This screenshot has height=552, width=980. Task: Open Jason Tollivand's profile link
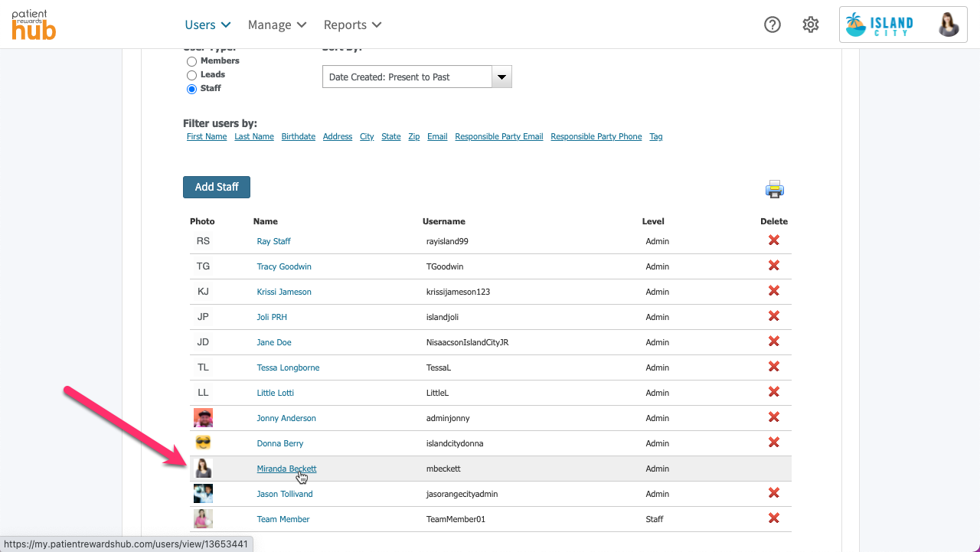point(285,494)
